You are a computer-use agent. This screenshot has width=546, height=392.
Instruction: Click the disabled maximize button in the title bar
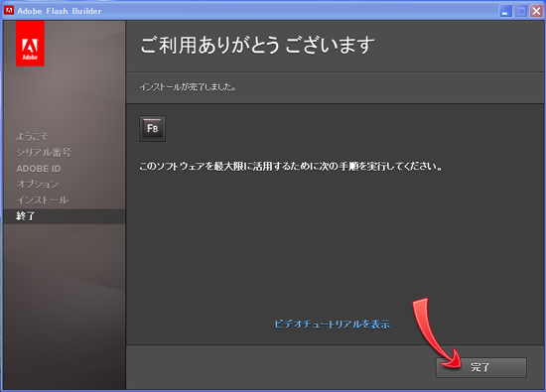coord(521,11)
